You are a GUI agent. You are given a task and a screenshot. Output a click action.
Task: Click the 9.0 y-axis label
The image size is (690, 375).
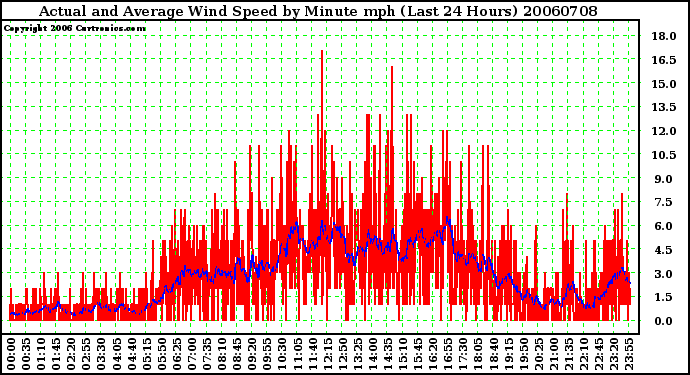664,179
